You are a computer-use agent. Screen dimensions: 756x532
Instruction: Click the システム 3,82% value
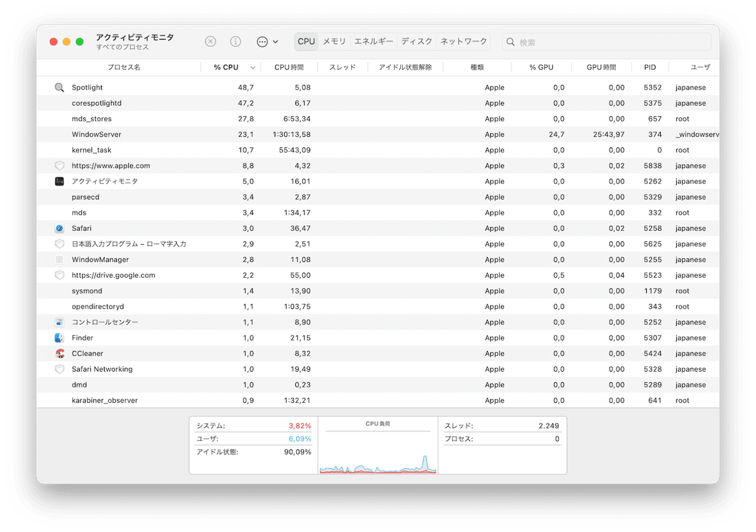coord(300,426)
